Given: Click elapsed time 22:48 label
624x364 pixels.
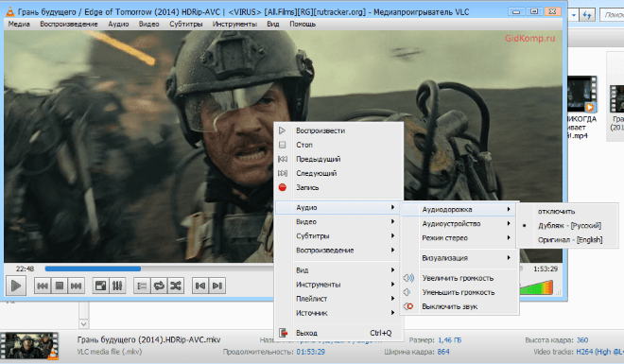Looking at the screenshot, I should [25, 269].
